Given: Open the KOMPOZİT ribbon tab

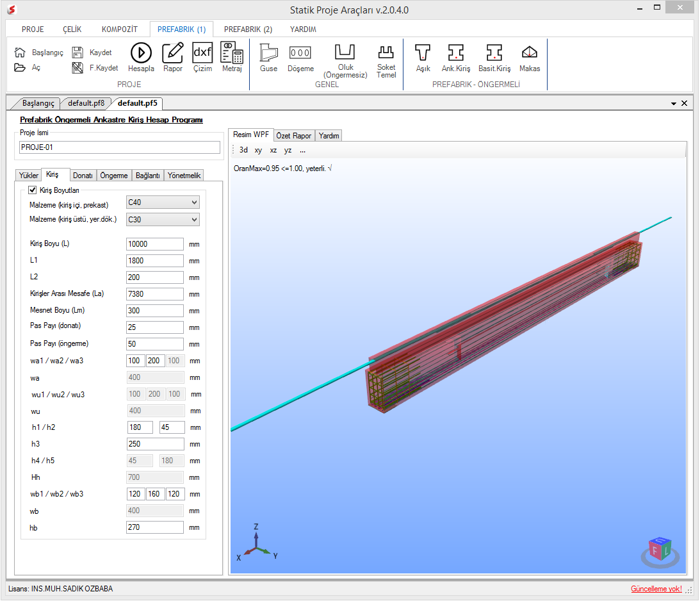Looking at the screenshot, I should tap(120, 29).
